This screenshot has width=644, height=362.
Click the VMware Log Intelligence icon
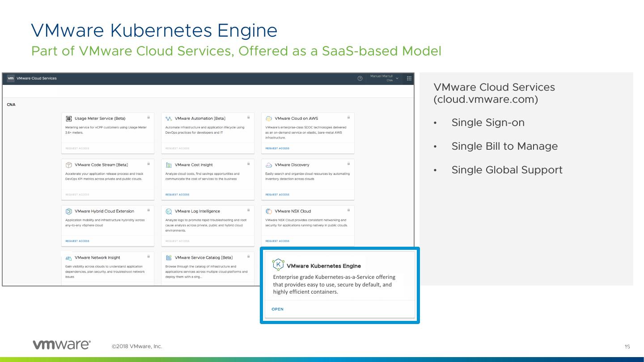[169, 211]
